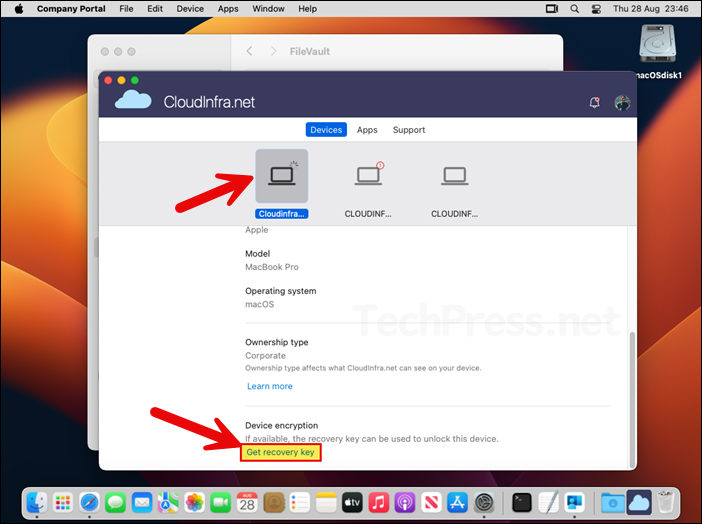Click the MacBook Pro model value
702x524 pixels.
point(272,267)
